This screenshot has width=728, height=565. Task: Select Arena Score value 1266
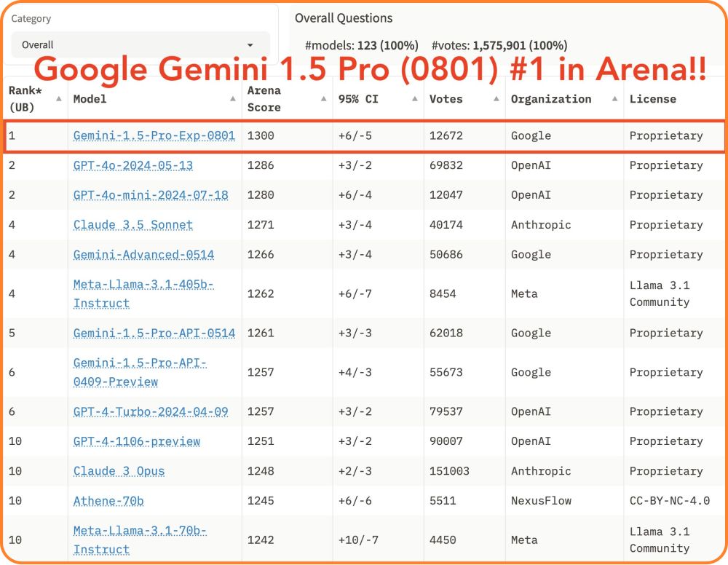pyautogui.click(x=261, y=254)
